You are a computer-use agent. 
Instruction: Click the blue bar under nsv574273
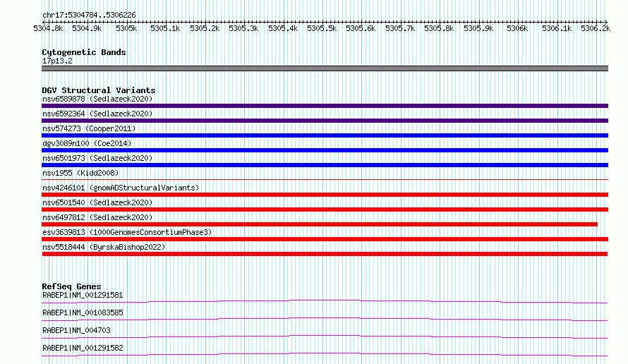(x=325, y=135)
